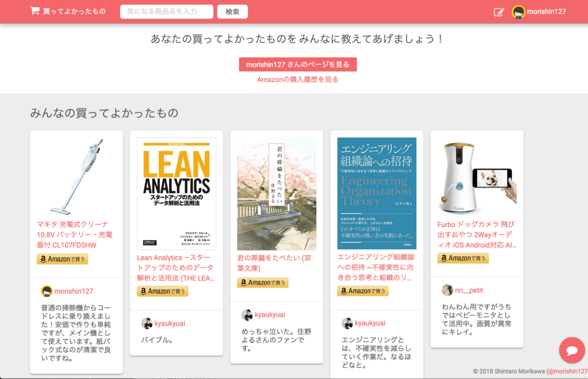The width and height of the screenshot is (588, 379).
Task: Open the Furbo dog camera product image
Action: [x=477, y=177]
